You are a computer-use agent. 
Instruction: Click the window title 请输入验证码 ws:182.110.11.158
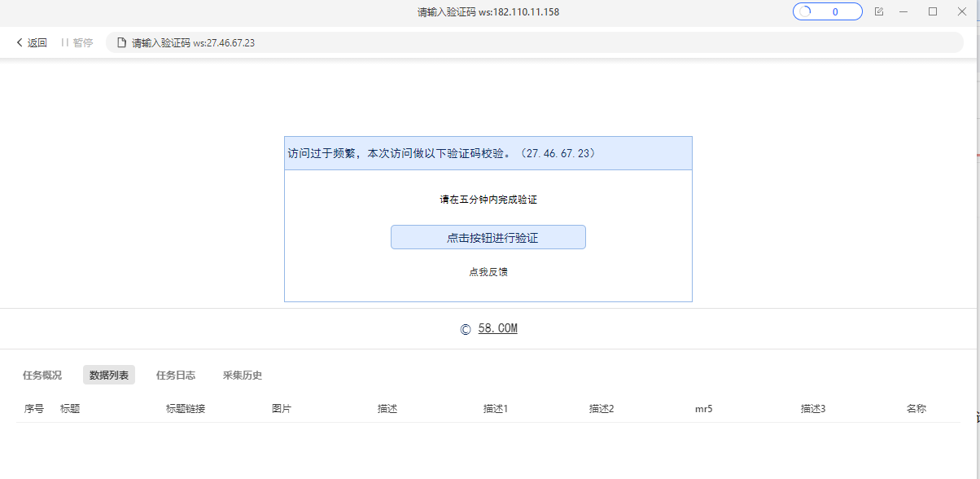488,12
